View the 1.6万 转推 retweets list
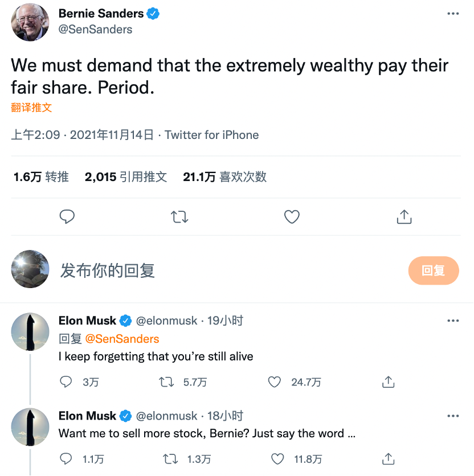The height and width of the screenshot is (476, 474). [x=41, y=177]
